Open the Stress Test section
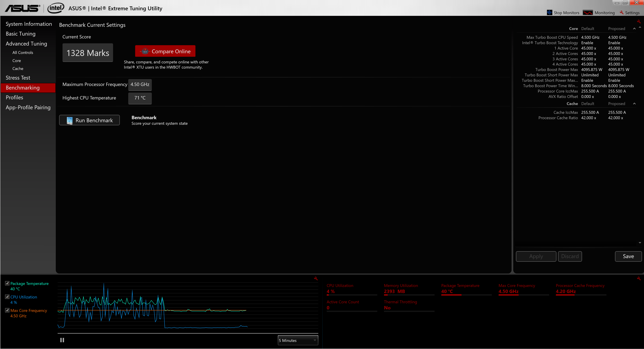This screenshot has height=349, width=644. coord(18,78)
